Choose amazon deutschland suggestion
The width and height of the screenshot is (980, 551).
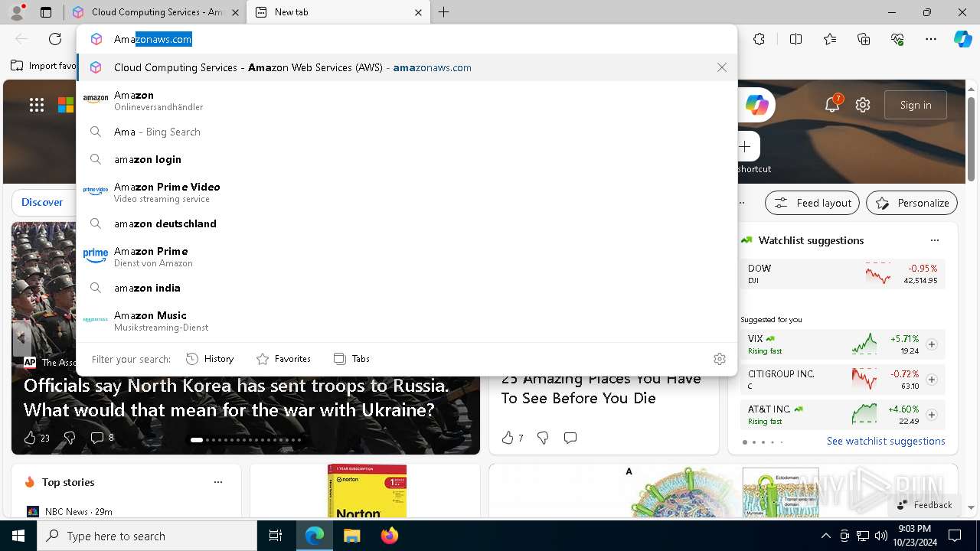[407, 223]
